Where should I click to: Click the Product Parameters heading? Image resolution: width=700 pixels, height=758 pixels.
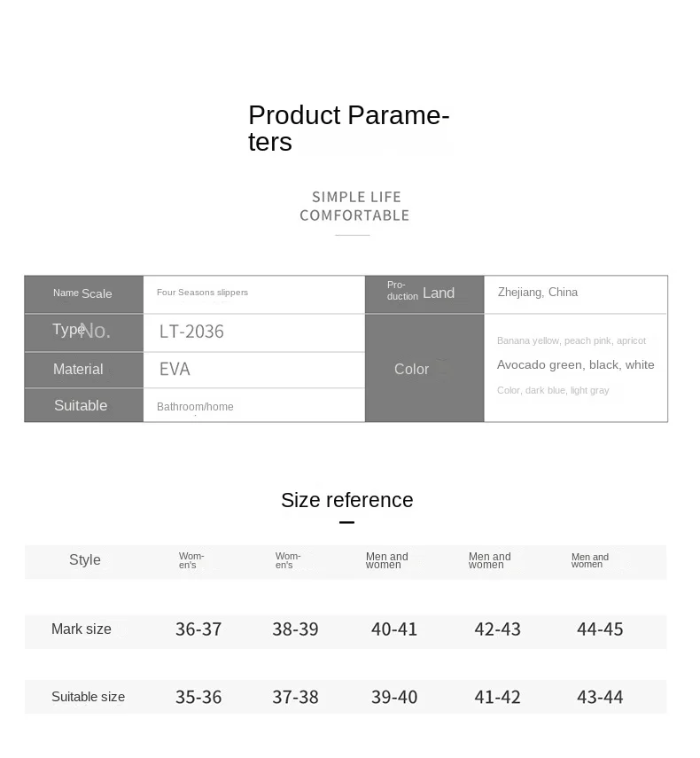pos(348,129)
